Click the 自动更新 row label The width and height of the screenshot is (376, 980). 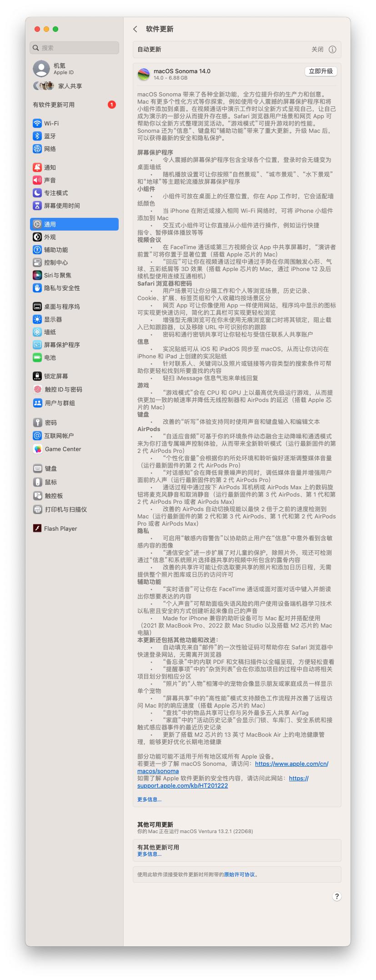(149, 49)
